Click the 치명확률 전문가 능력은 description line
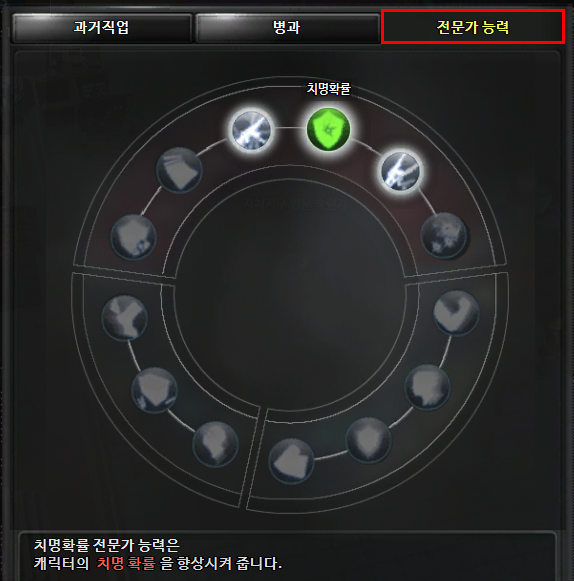Screen dimensions: 574x581 [x=107, y=545]
